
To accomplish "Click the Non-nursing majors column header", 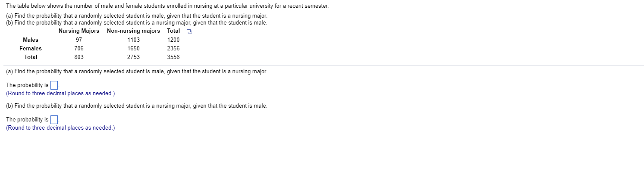I will [x=133, y=31].
